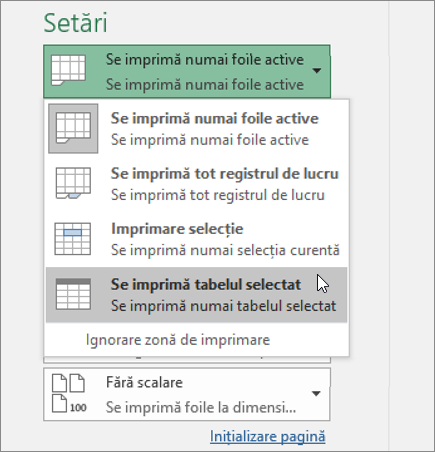Click the selected table icon

pos(73,294)
